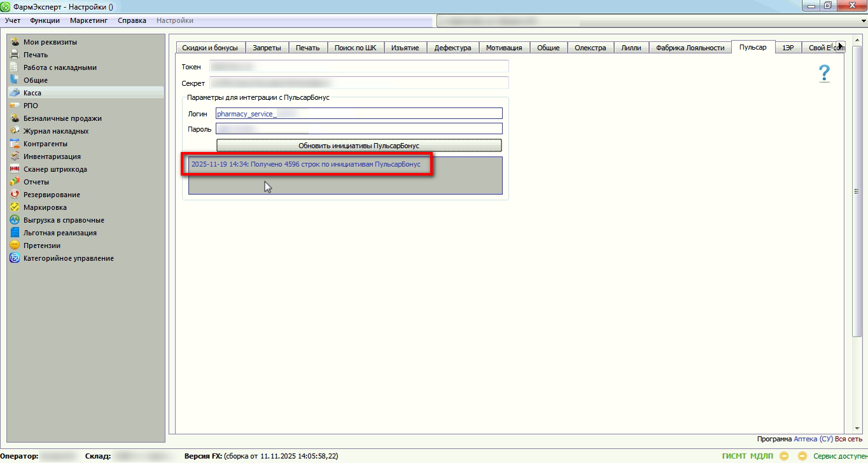Open the Инвентаризация sidebar icon

coord(15,156)
